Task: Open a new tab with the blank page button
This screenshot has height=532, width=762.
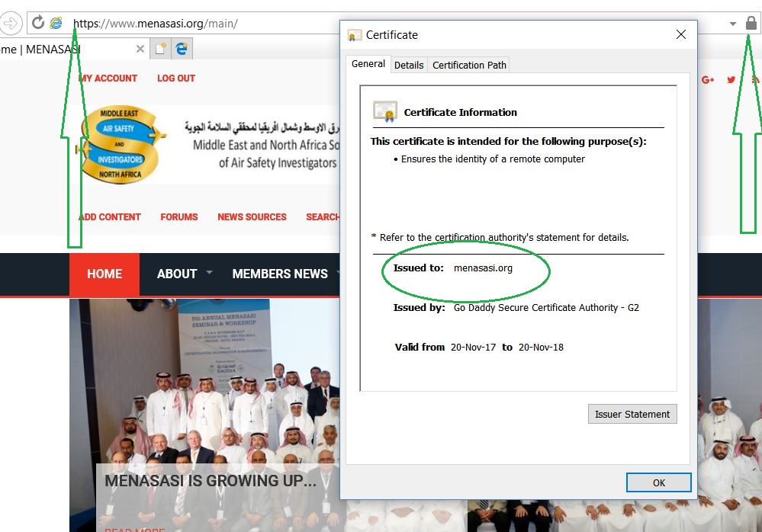Action: coord(160,49)
